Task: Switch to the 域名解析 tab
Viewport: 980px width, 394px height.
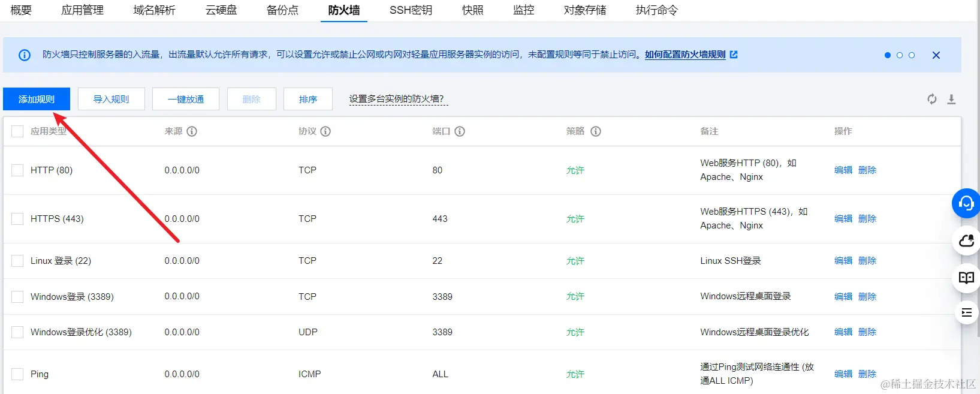Action: 154,10
